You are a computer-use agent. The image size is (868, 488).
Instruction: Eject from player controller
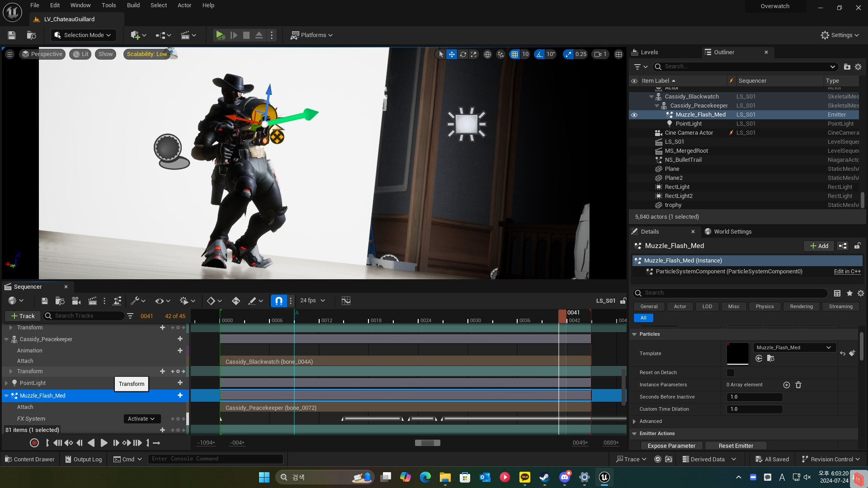point(259,35)
